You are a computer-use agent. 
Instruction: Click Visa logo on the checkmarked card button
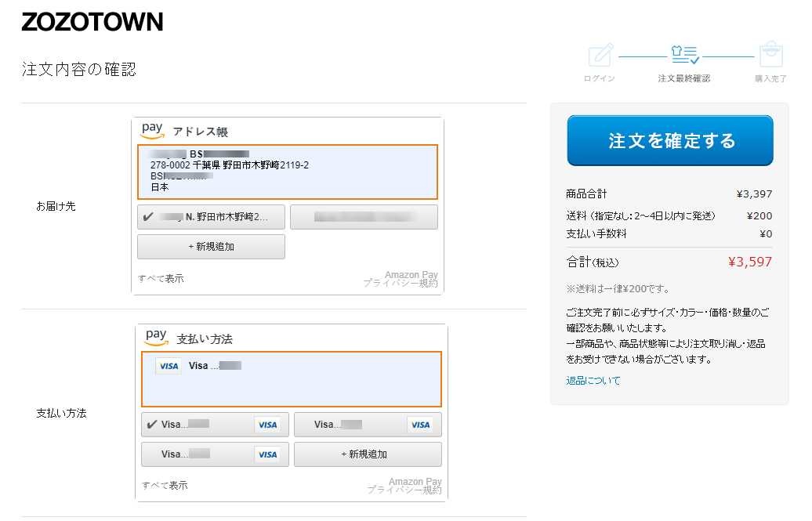tap(267, 425)
